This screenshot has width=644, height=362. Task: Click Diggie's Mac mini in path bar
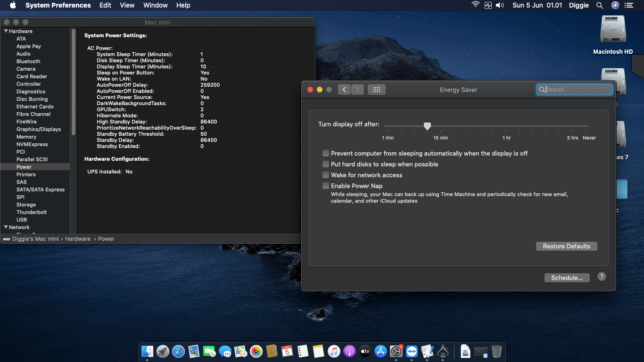click(x=35, y=239)
